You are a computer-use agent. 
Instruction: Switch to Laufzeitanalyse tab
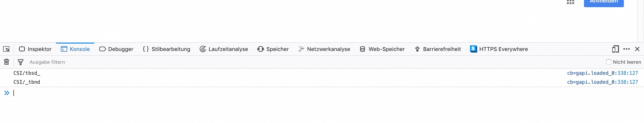click(224, 49)
